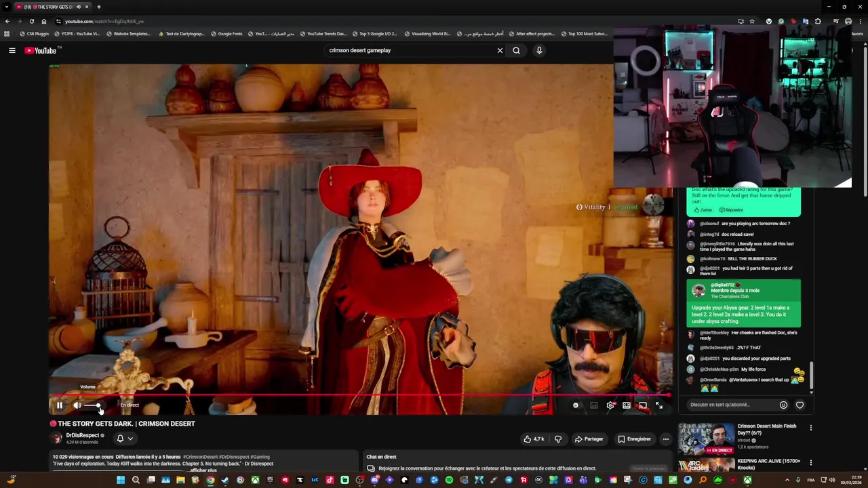The height and width of the screenshot is (488, 868).
Task: Save the video with Enregistrer button
Action: coord(634,439)
